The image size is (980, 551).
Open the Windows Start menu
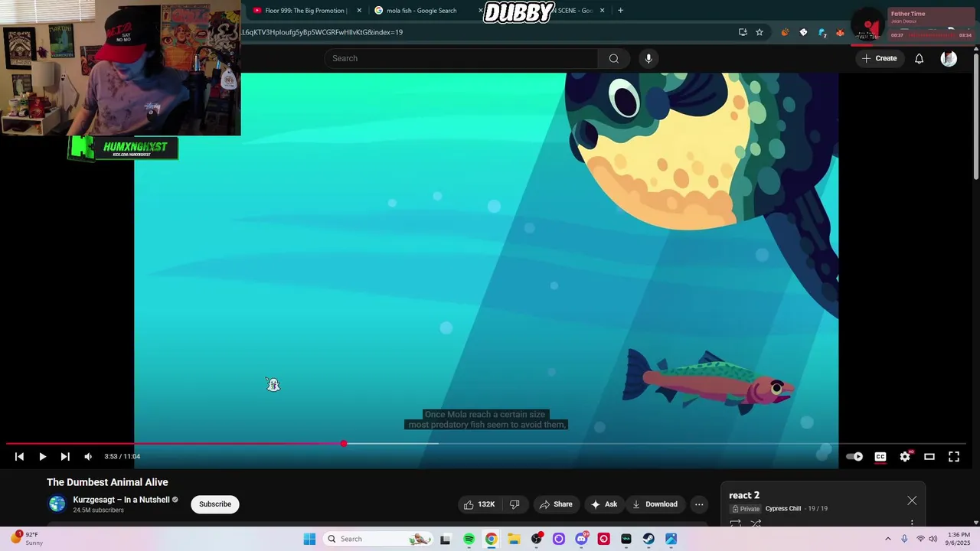[309, 539]
